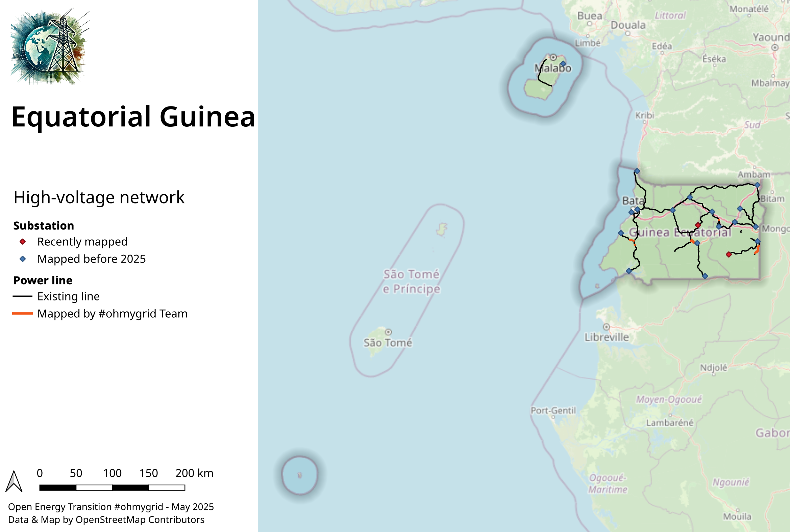Click the Bata city label
Image resolution: width=790 pixels, height=532 pixels.
(633, 201)
